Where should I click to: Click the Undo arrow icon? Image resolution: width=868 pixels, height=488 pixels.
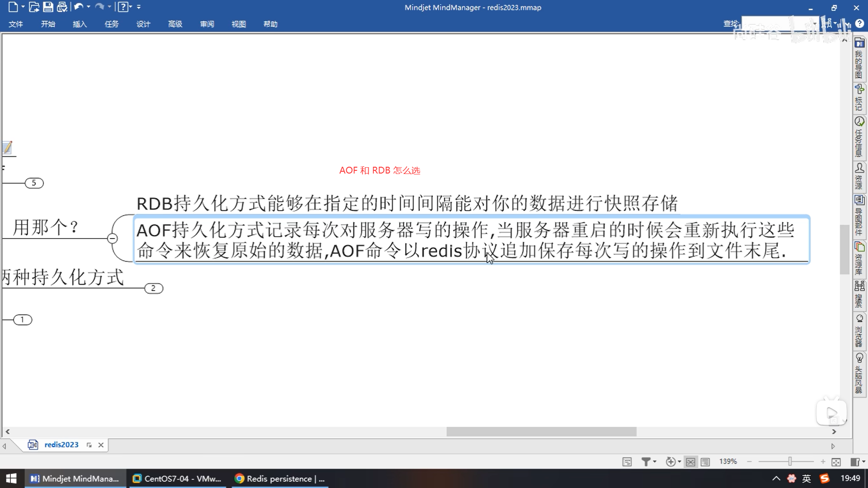(79, 7)
